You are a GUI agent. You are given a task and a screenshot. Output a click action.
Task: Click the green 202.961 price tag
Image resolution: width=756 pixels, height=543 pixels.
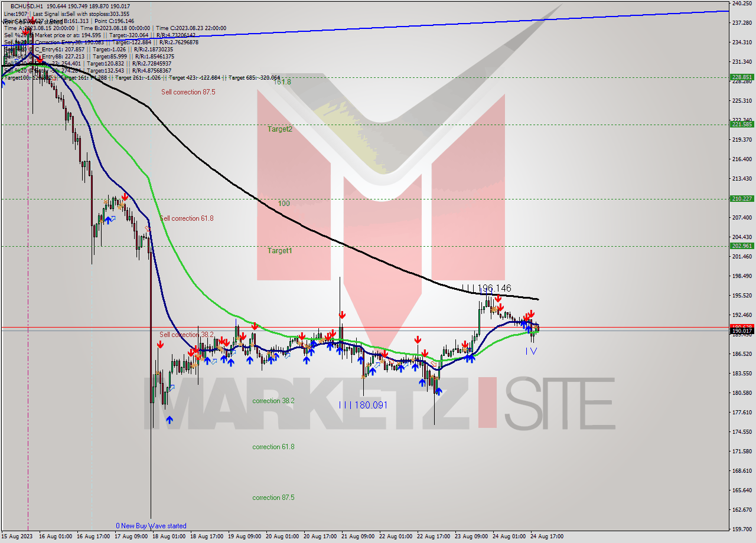[x=742, y=246]
